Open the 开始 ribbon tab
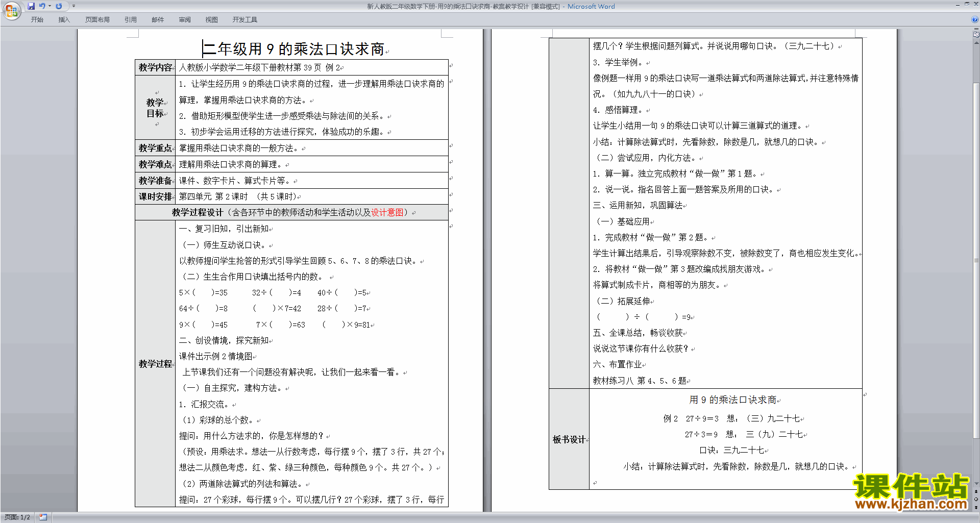Screen dimensions: 980x523 [37, 20]
